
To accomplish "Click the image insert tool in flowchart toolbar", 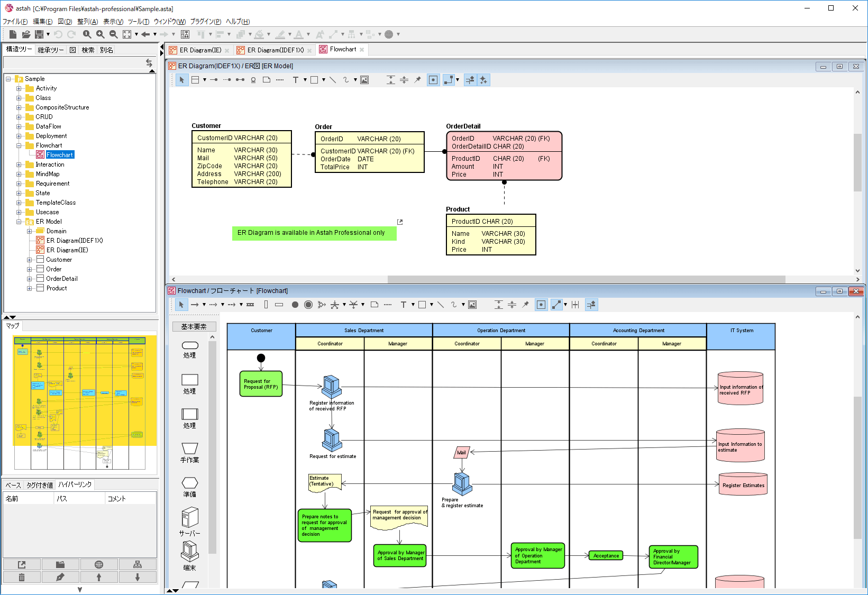I will coord(472,305).
